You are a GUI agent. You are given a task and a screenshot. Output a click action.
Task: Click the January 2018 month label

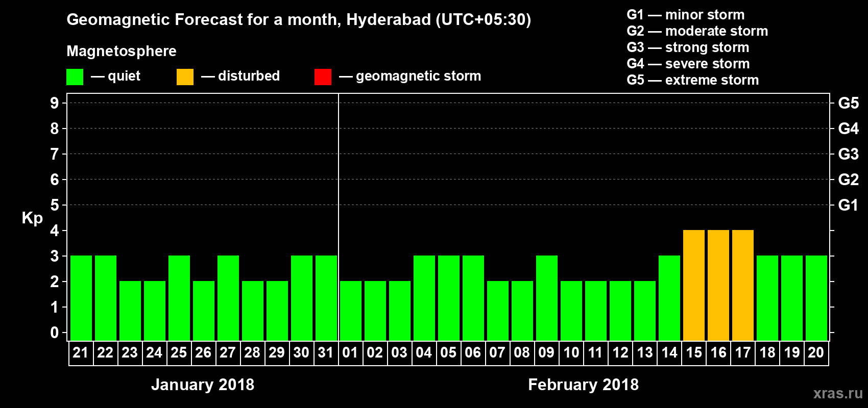203,385
